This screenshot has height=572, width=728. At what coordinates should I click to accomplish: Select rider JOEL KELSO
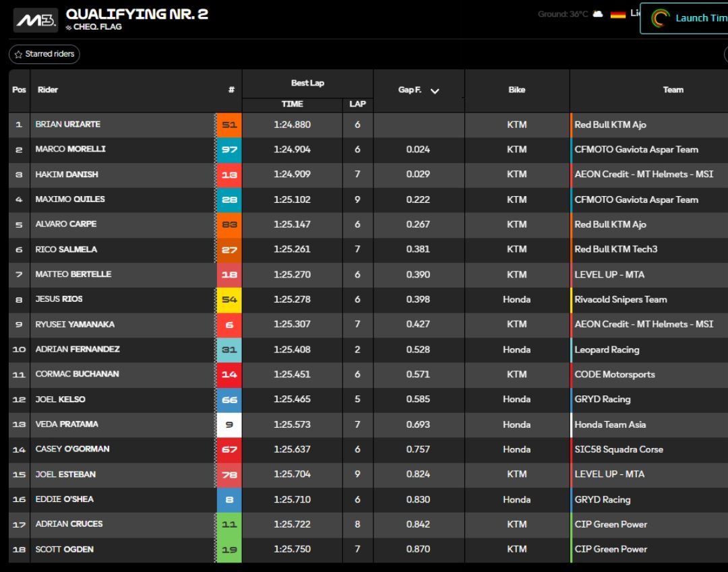click(61, 400)
